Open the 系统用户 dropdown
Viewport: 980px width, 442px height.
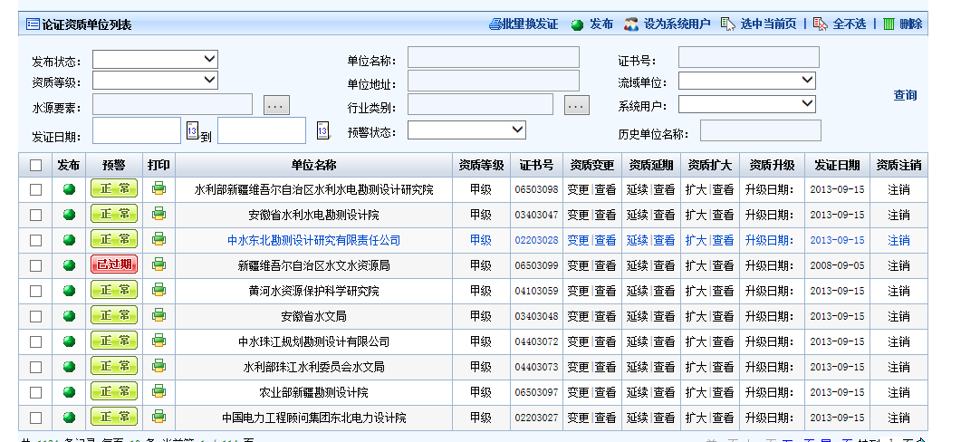[747, 104]
